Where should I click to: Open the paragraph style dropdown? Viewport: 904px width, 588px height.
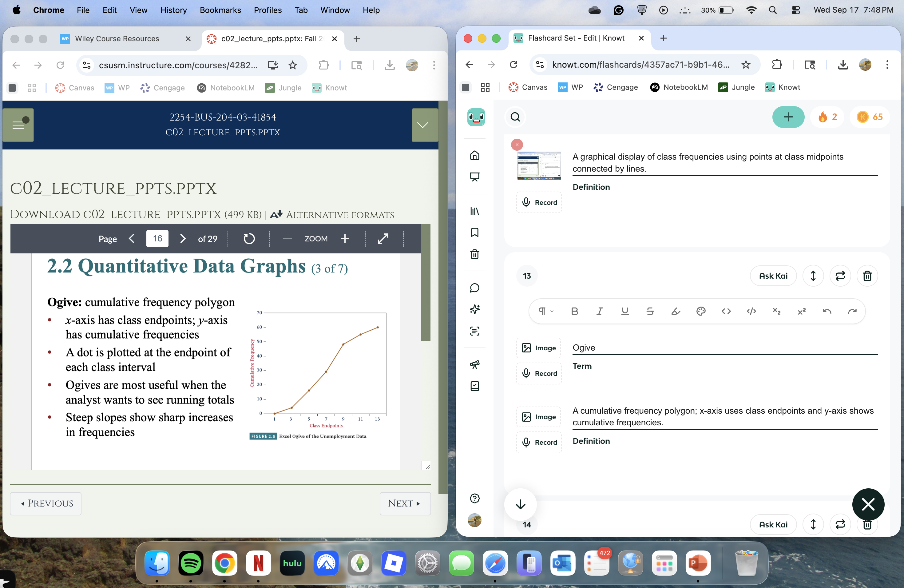545,312
